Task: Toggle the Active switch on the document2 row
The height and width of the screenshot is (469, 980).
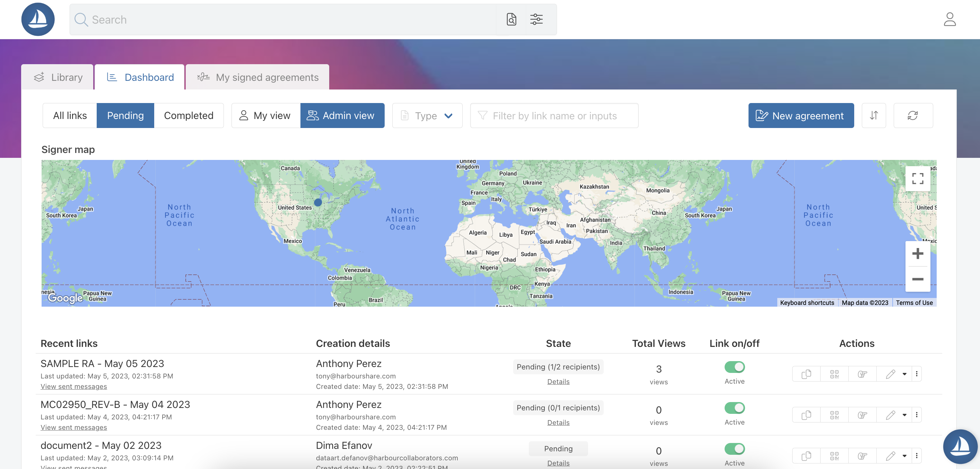Action: pos(735,449)
